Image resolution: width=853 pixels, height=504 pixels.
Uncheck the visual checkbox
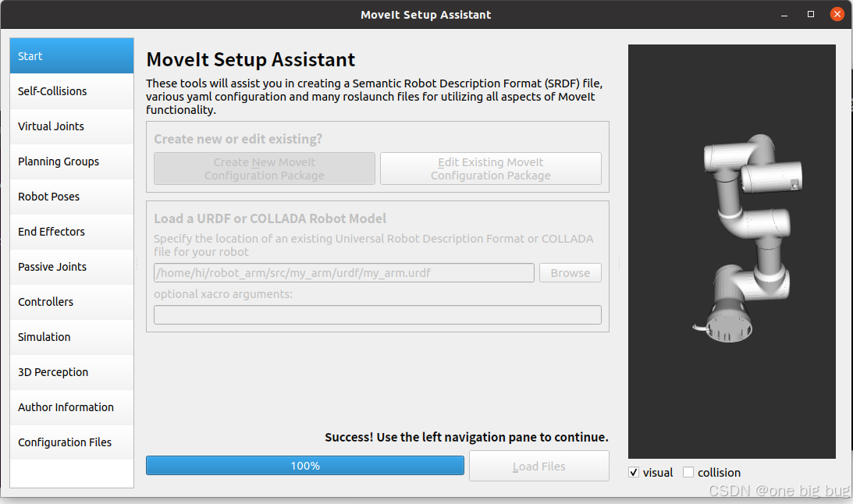[x=634, y=473]
